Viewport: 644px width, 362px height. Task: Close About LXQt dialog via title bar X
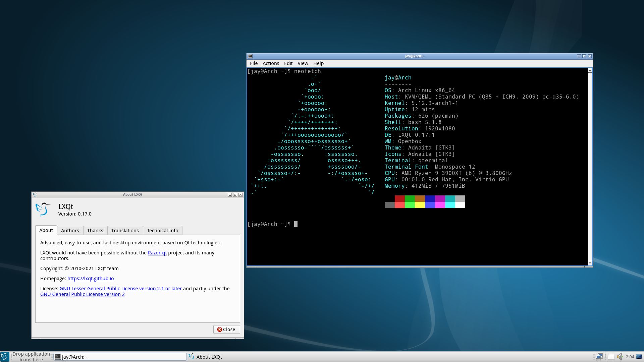click(x=240, y=195)
